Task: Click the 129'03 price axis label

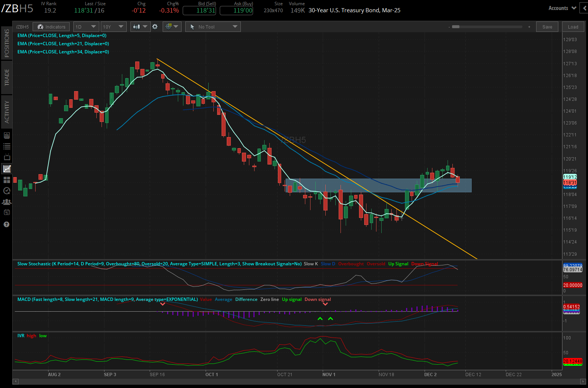Action: coord(570,40)
